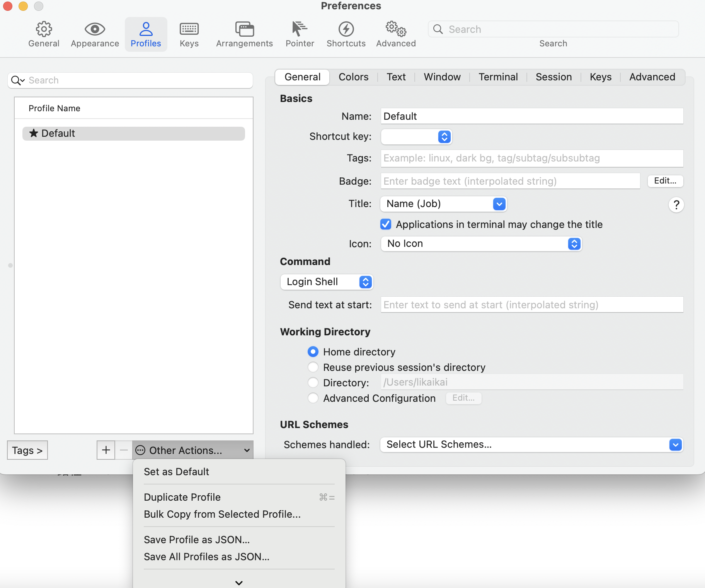
Task: Click the Title help question mark
Action: coord(676,205)
